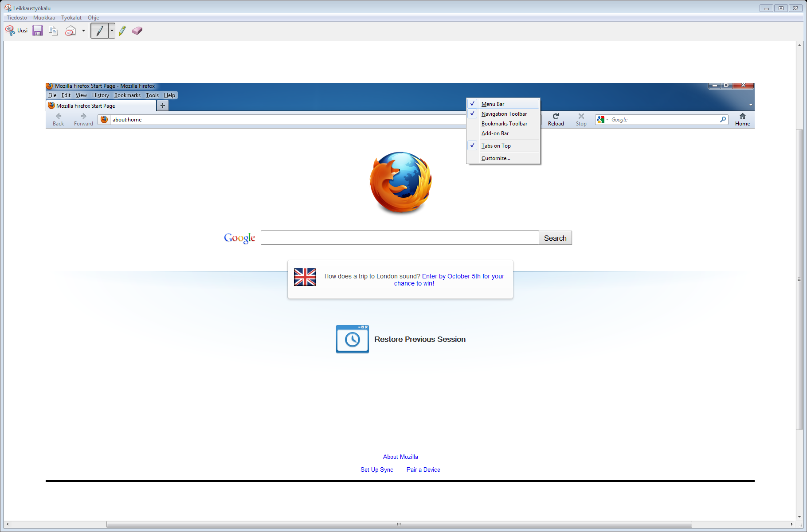Click the Firefox site icon in address bar
This screenshot has height=532, width=807.
pyautogui.click(x=104, y=120)
